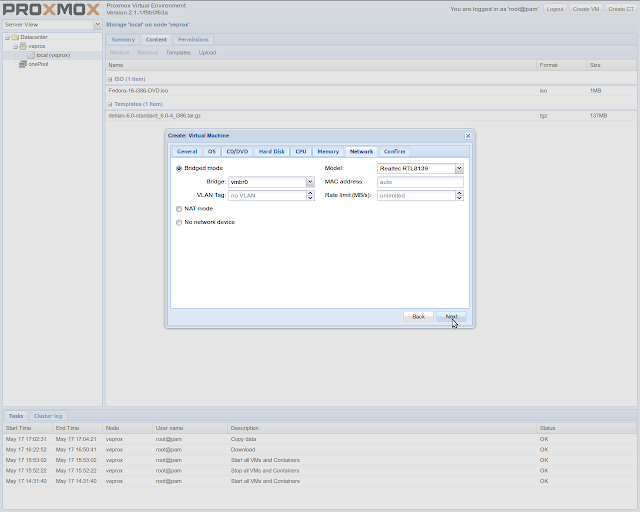Click the local (veprox) storage icon

coord(31,55)
